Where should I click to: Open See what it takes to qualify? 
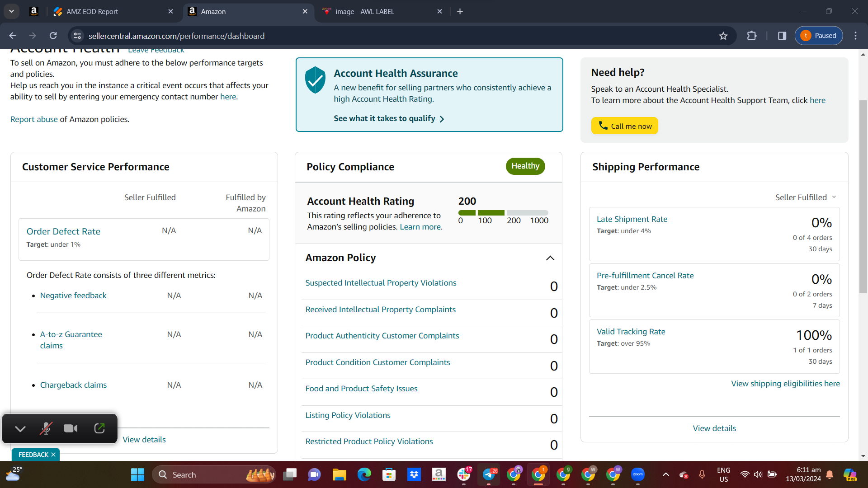[389, 118]
